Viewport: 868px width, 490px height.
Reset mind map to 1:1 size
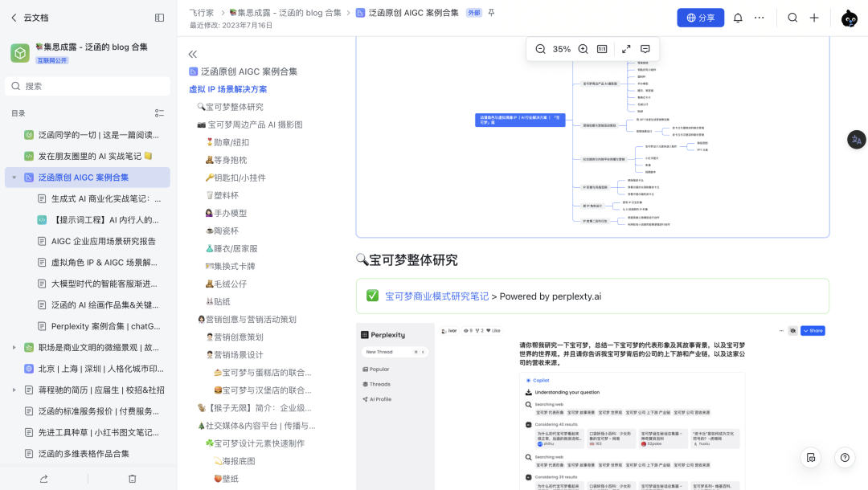pyautogui.click(x=602, y=49)
